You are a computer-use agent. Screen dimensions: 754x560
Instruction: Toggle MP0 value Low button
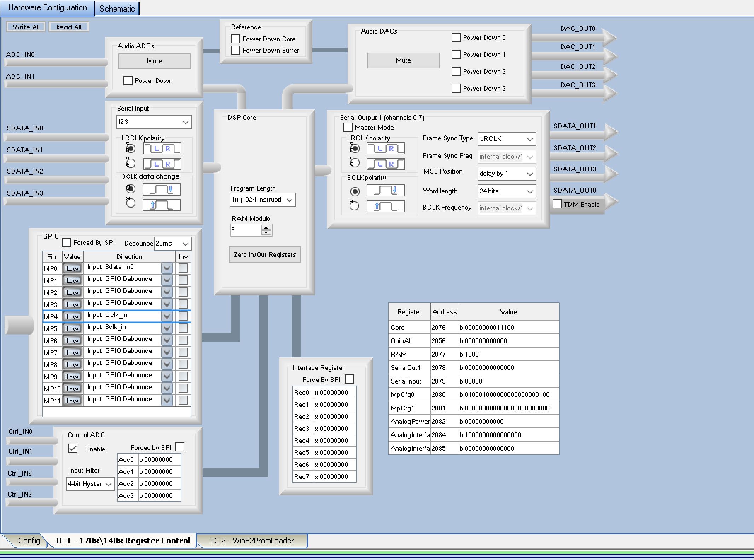[72, 268]
